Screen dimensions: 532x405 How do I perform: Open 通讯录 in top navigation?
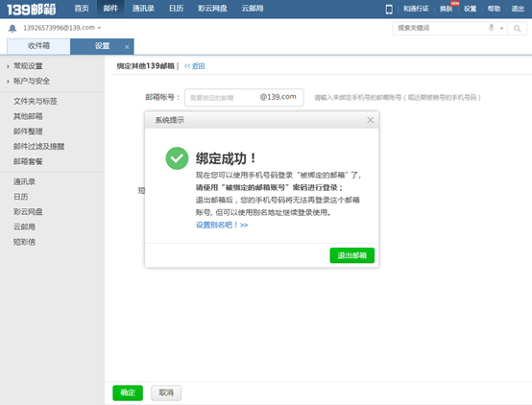pyautogui.click(x=143, y=9)
